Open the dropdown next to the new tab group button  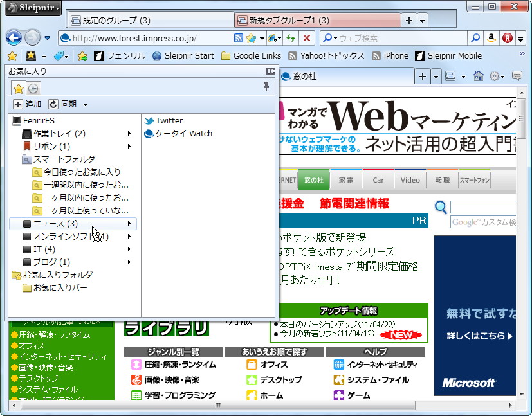(x=422, y=21)
